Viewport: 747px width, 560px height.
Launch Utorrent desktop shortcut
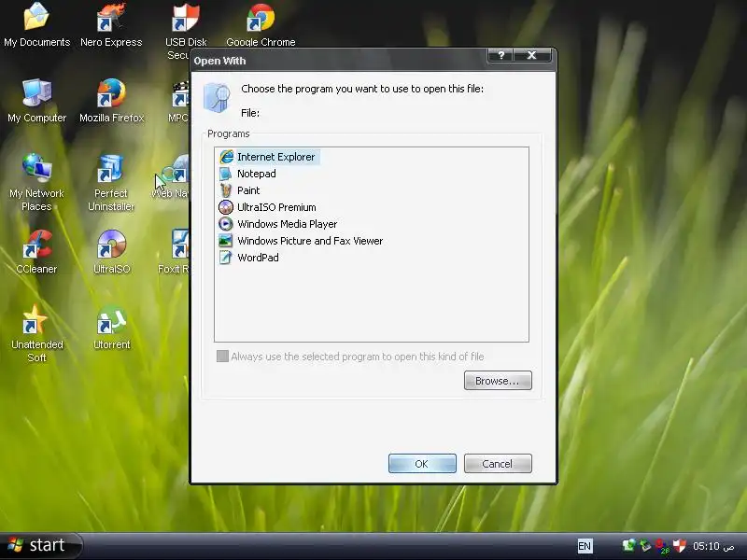click(111, 328)
